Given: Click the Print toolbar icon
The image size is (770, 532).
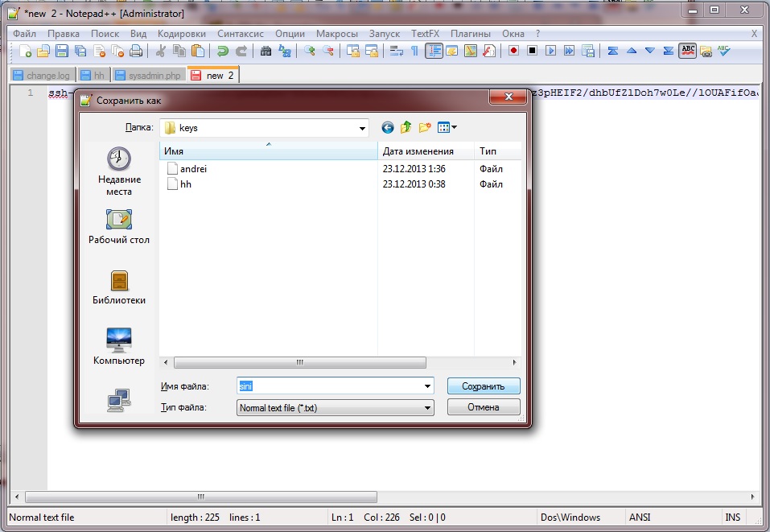Looking at the screenshot, I should pyautogui.click(x=137, y=51).
